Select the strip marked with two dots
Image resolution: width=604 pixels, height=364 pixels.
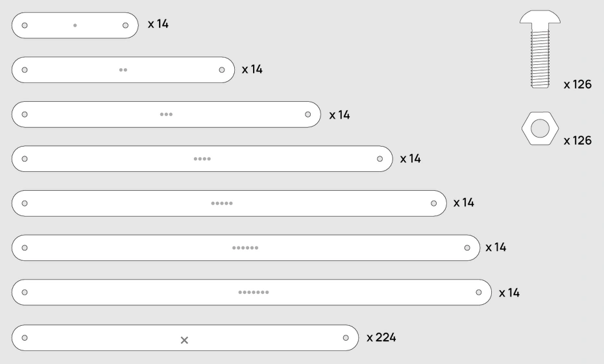[123, 69]
